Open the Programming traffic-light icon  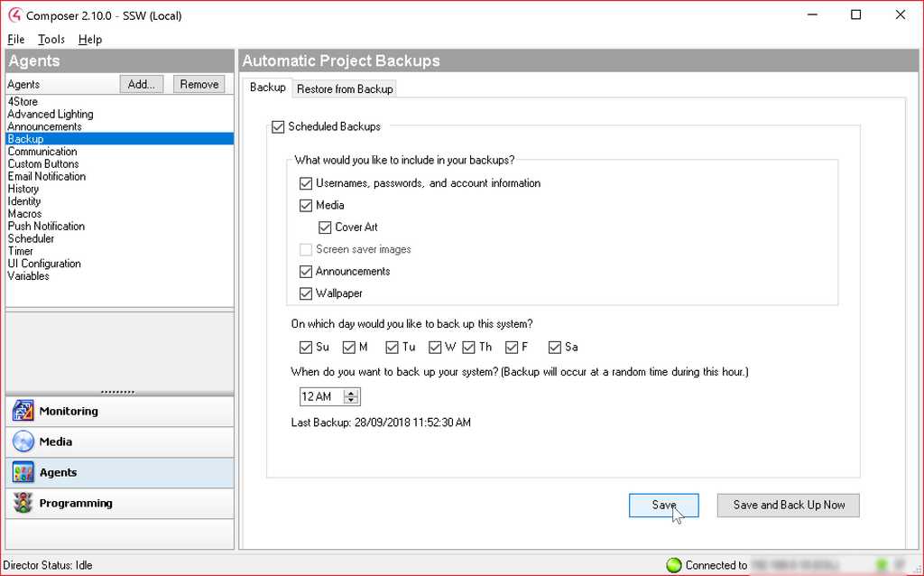tap(22, 503)
